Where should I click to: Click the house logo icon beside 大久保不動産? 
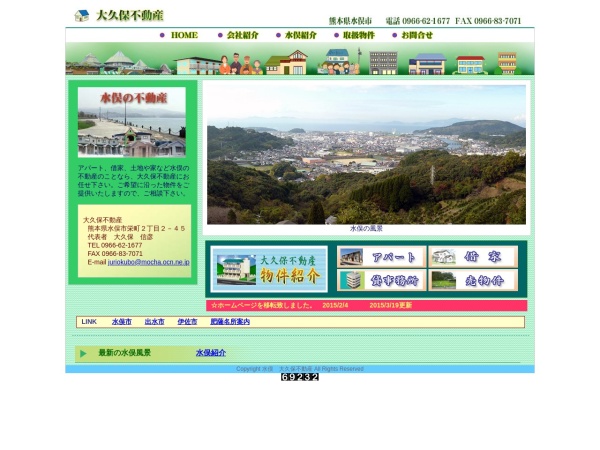[x=82, y=16]
